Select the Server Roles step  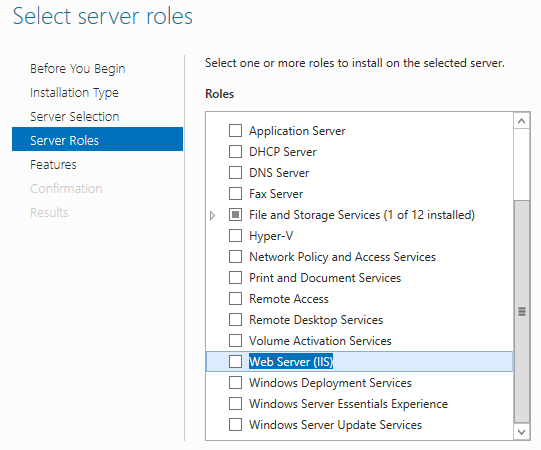coord(97,139)
